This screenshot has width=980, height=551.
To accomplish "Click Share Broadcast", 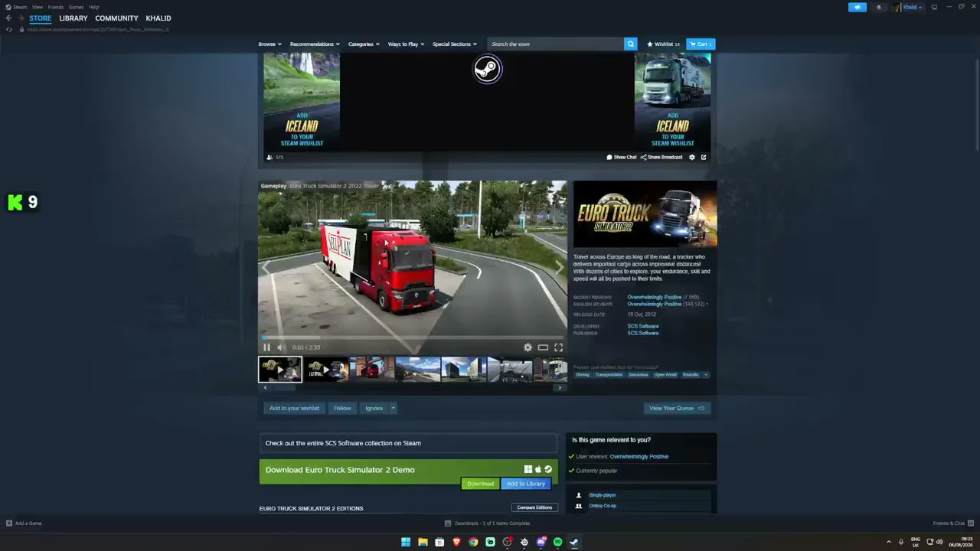I will point(661,157).
